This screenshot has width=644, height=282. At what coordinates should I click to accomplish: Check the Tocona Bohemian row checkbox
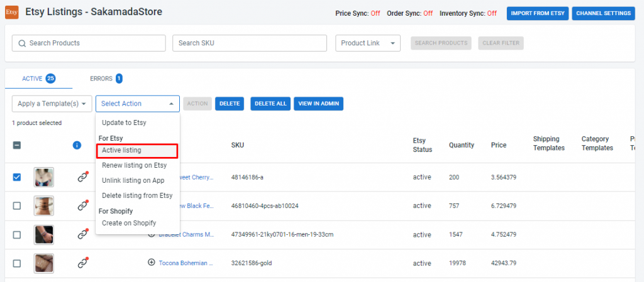17,263
